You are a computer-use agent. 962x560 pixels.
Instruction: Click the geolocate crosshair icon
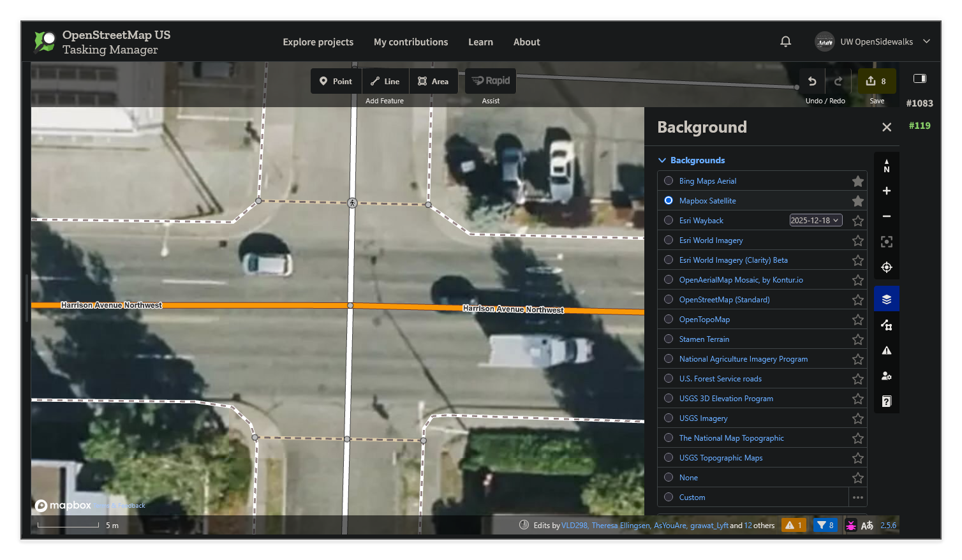click(886, 267)
